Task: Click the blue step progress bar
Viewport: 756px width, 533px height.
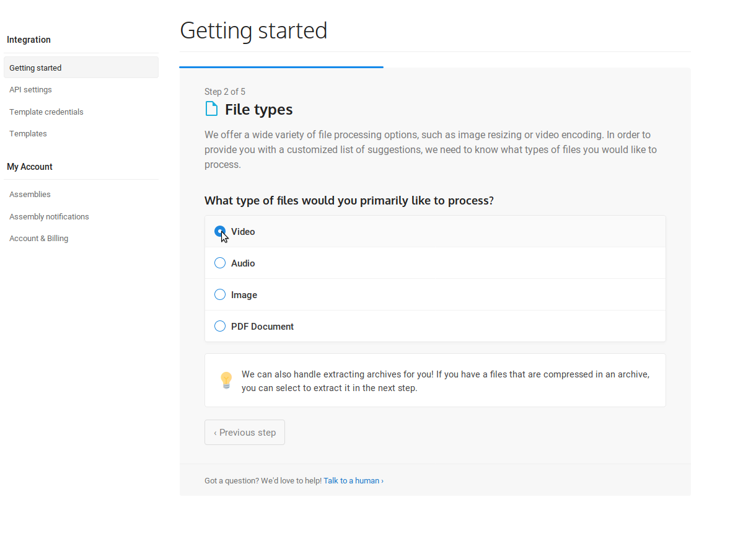Action: [x=281, y=66]
